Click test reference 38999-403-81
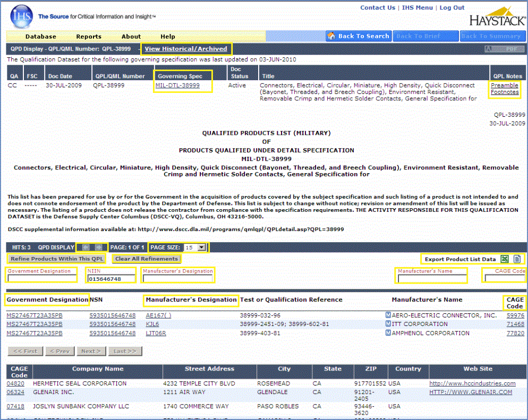The width and height of the screenshot is (528, 420). click(260, 333)
